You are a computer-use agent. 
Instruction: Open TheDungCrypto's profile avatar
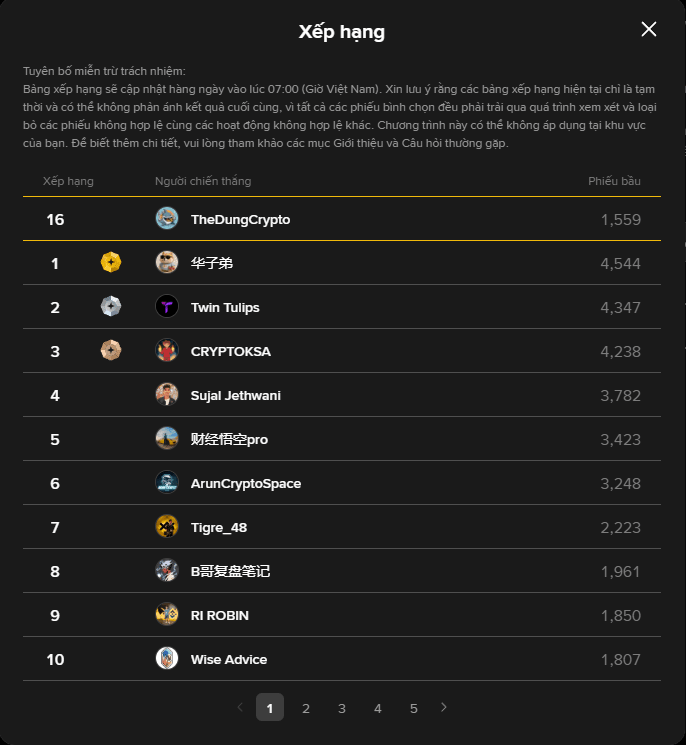tap(167, 219)
